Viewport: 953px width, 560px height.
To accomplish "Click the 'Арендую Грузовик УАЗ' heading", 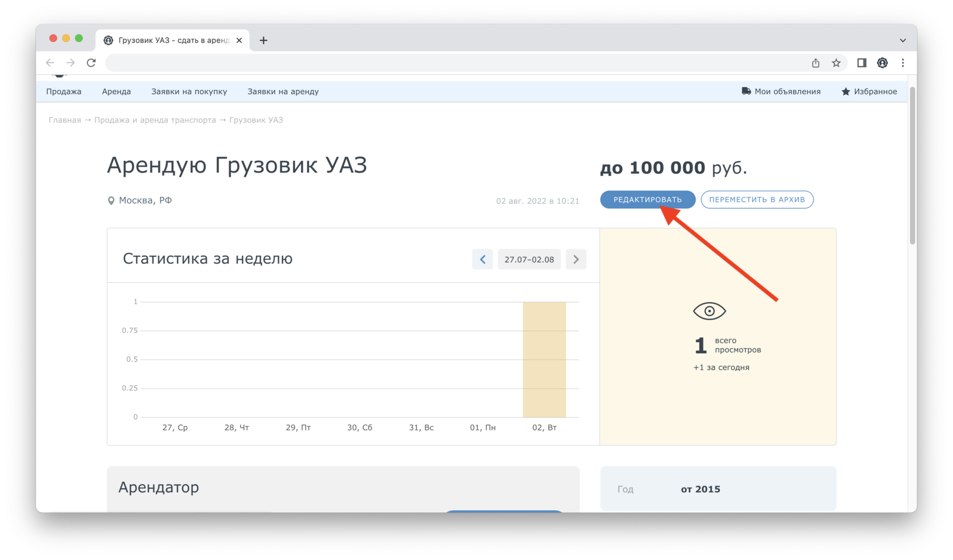I will click(237, 165).
